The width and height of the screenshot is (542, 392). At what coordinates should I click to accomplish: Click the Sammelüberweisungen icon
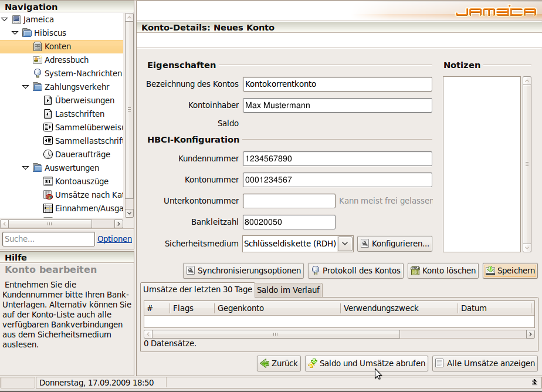[x=48, y=127]
